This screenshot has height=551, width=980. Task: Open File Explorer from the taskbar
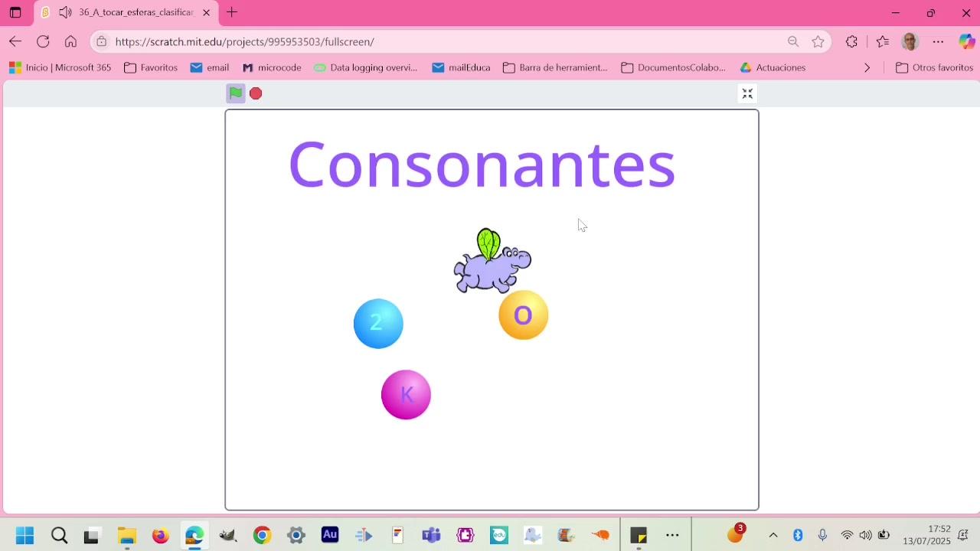126,535
